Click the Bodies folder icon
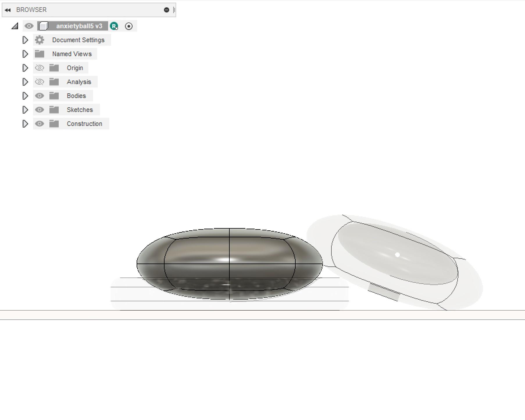525x420 pixels. point(54,96)
